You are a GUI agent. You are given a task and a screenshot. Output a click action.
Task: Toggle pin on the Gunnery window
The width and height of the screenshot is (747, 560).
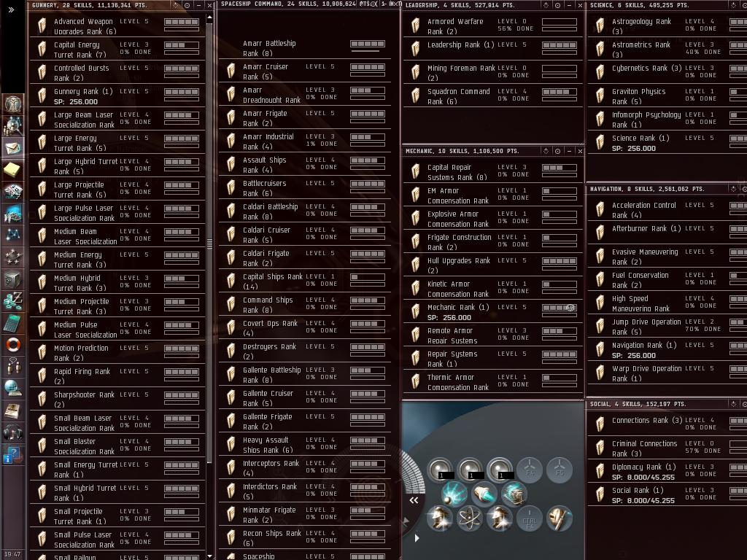(x=175, y=5)
